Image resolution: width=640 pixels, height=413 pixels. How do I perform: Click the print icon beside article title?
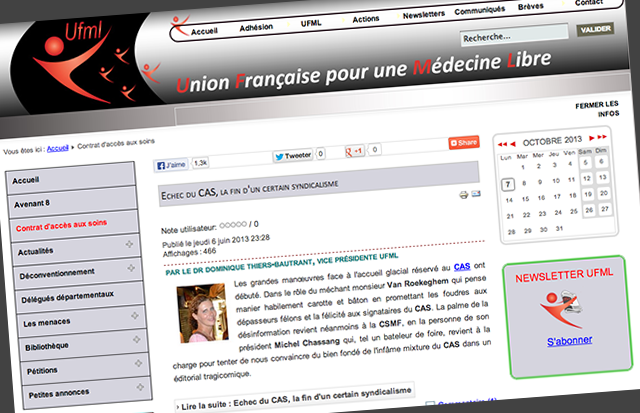pyautogui.click(x=463, y=194)
